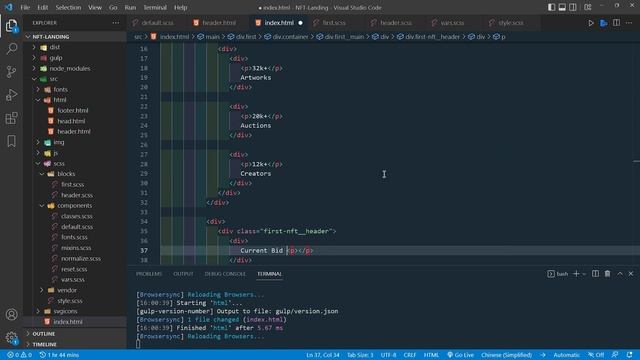640x360 pixels.
Task: Maximize the panel with chevron up
Action: 620,273
